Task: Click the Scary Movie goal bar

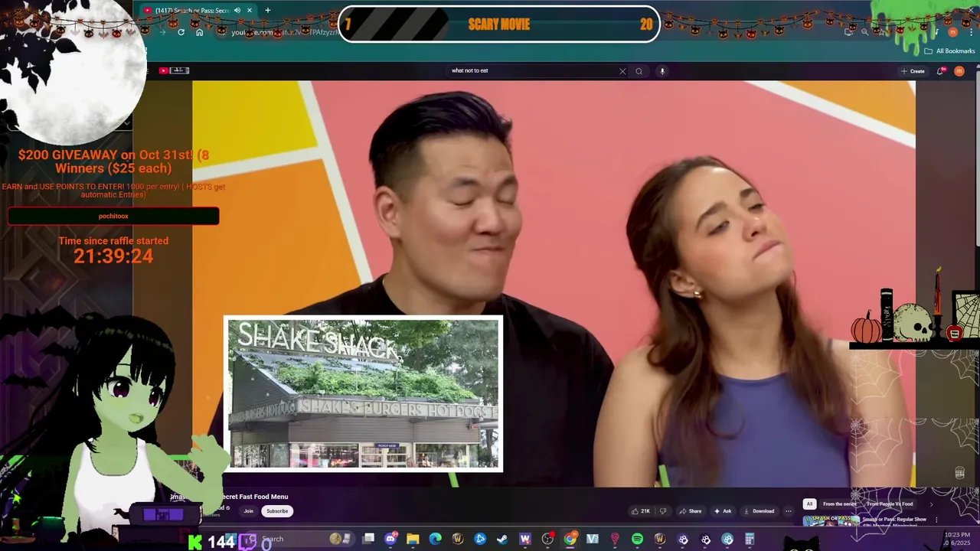Action: [x=499, y=24]
